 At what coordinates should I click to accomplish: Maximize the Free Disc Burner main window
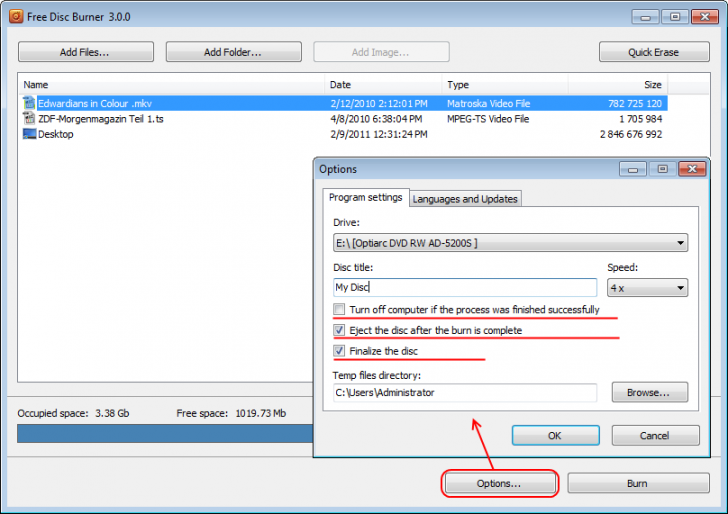[x=675, y=17]
